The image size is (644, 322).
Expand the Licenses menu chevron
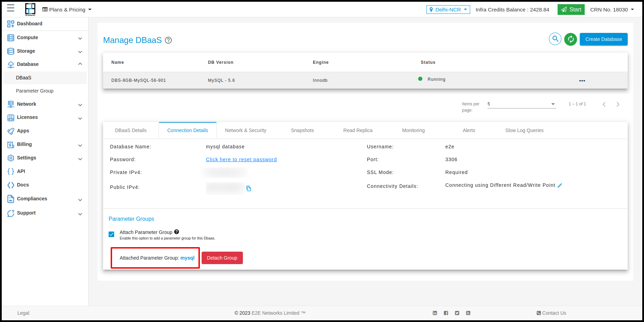tap(80, 118)
